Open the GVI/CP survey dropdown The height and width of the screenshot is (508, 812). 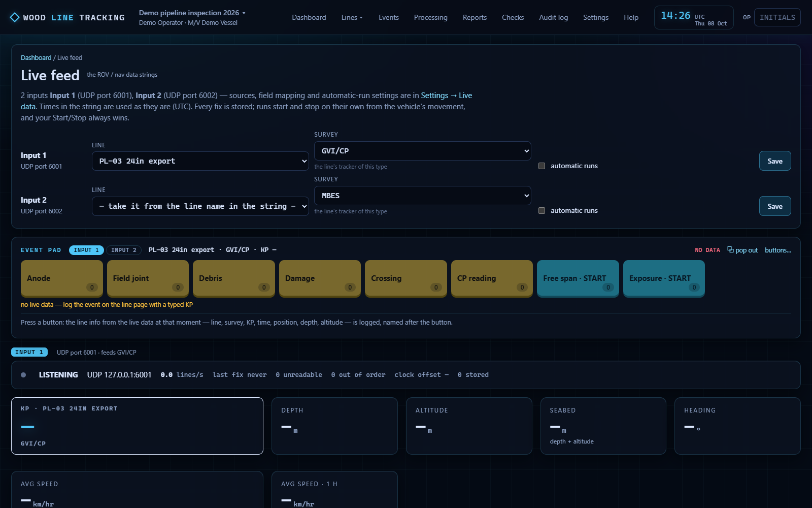[422, 151]
